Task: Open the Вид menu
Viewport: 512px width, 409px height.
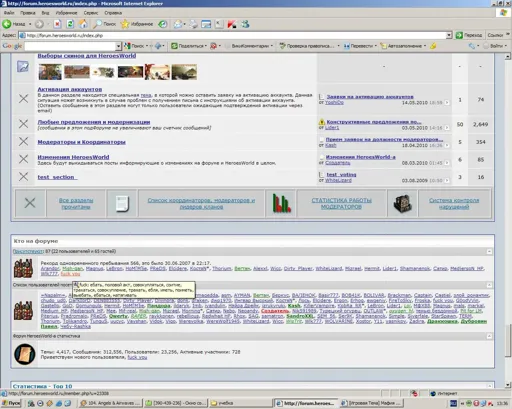Action: tap(45, 13)
